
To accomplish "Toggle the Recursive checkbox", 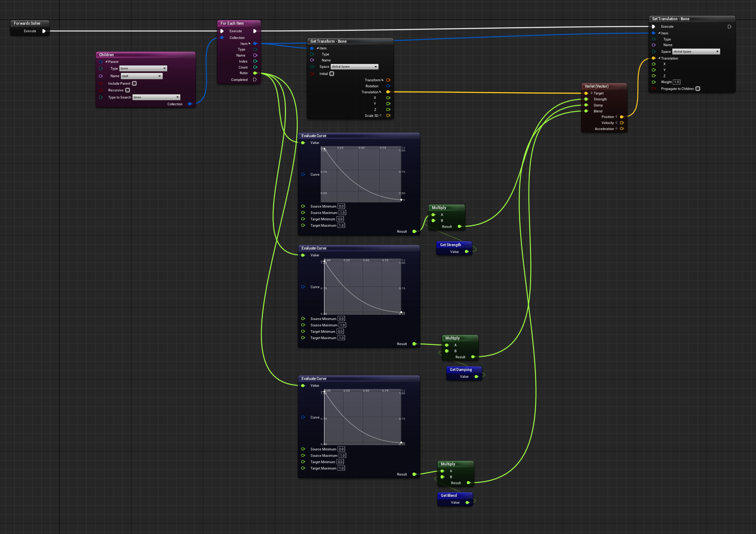I will (x=127, y=90).
